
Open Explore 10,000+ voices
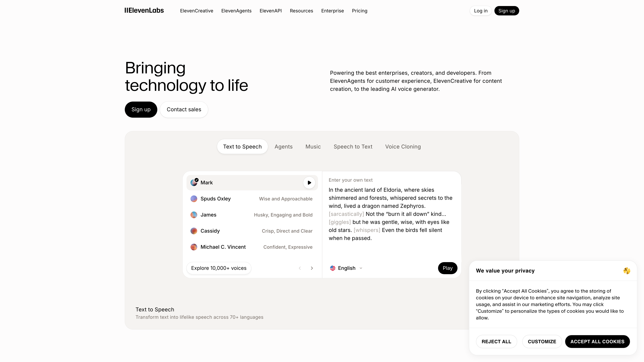click(219, 268)
